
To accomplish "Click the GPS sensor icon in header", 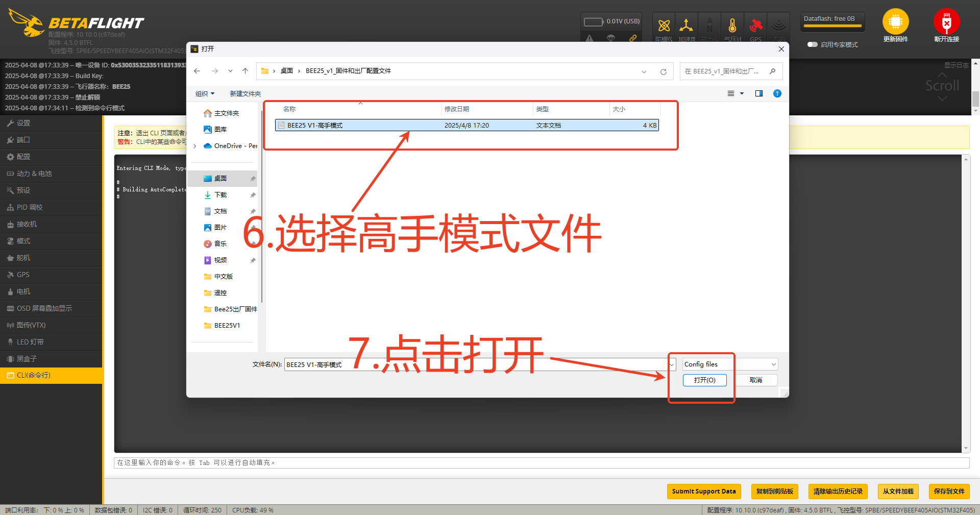I will tap(755, 26).
